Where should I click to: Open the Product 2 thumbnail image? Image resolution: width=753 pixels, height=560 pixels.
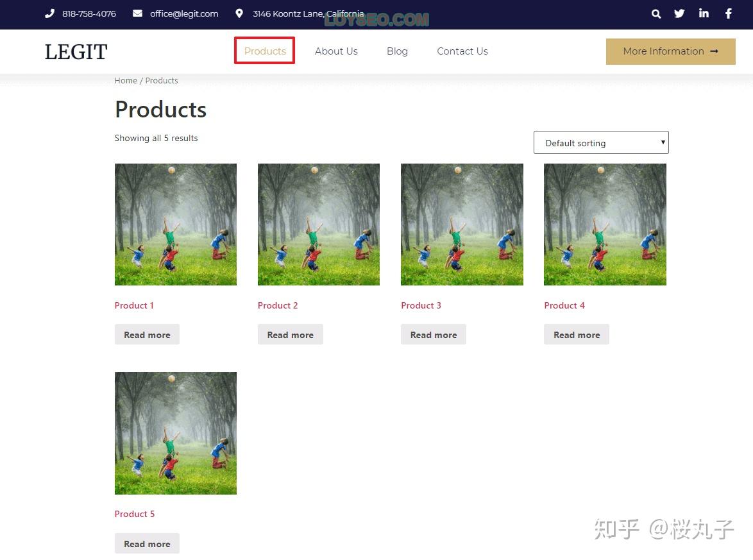coord(318,225)
